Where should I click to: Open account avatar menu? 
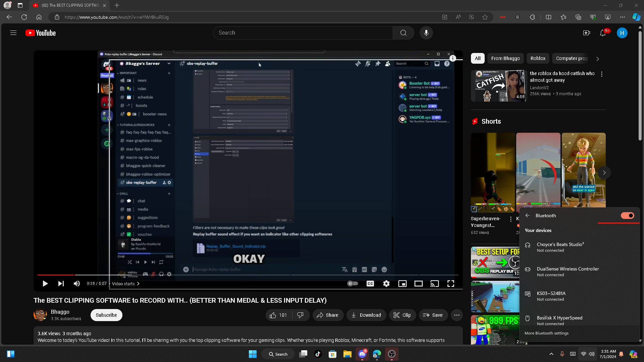pyautogui.click(x=622, y=33)
